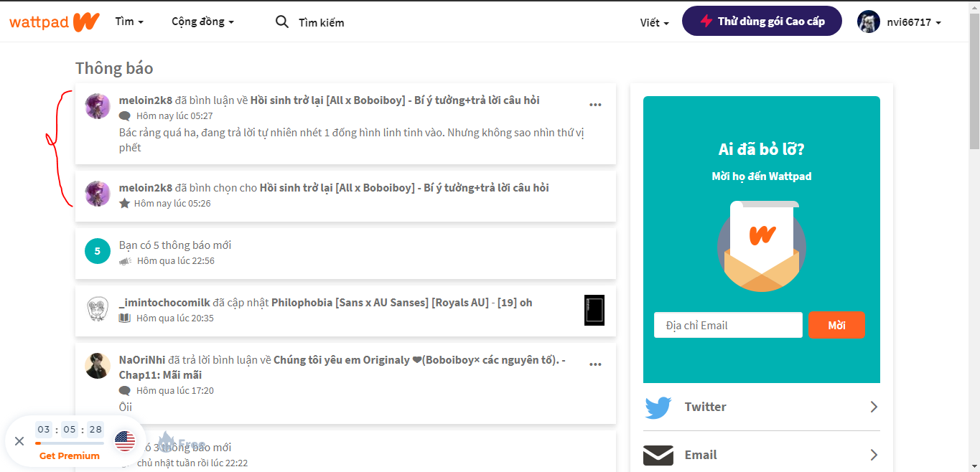Click the Email envelope icon
Viewport: 980px width, 472px height.
[x=658, y=455]
